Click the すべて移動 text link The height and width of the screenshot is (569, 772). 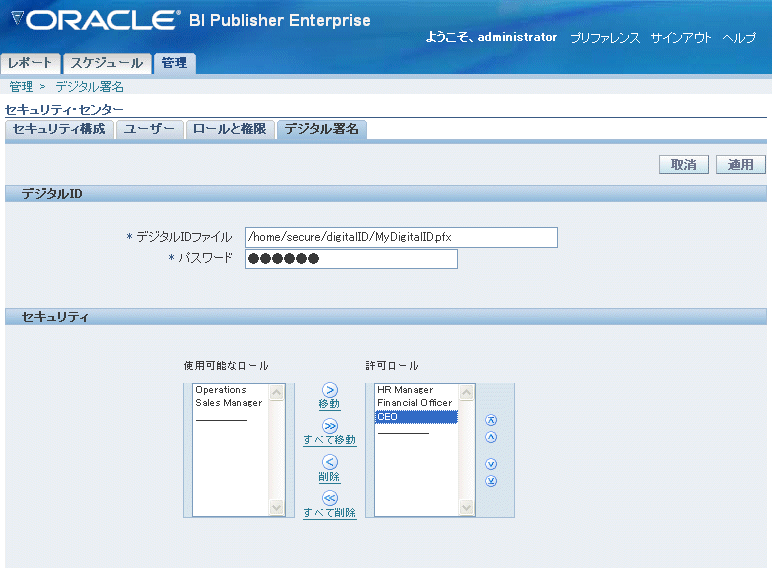tap(329, 440)
